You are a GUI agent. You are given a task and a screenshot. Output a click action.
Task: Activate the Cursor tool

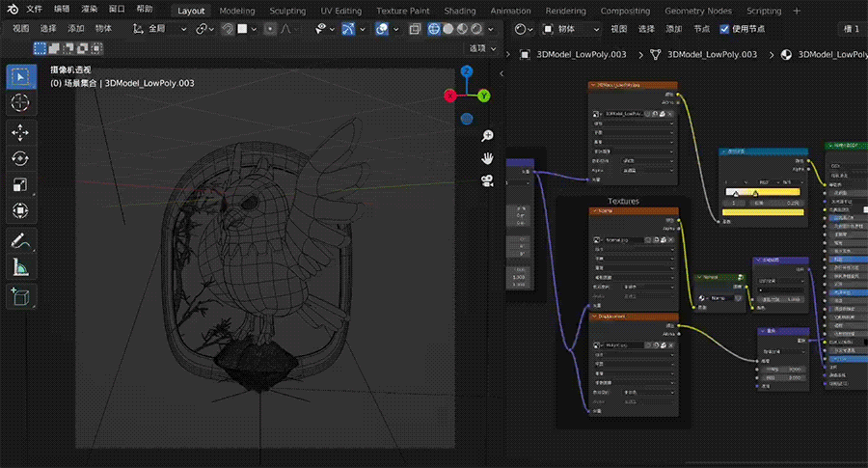20,102
